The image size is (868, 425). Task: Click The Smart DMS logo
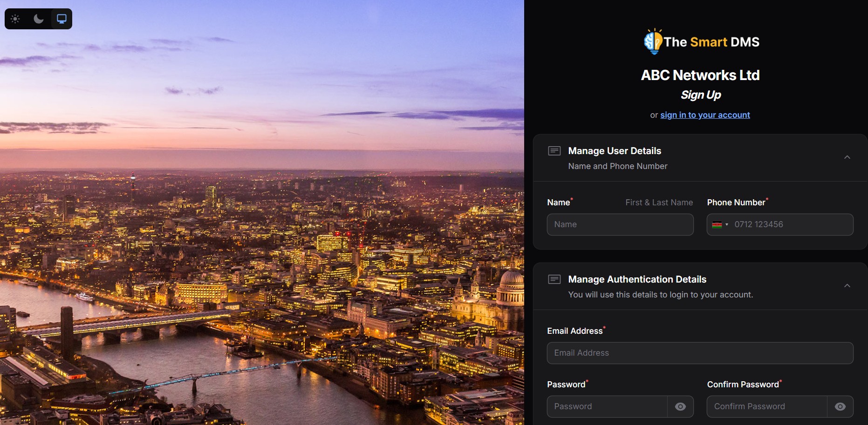(x=701, y=42)
